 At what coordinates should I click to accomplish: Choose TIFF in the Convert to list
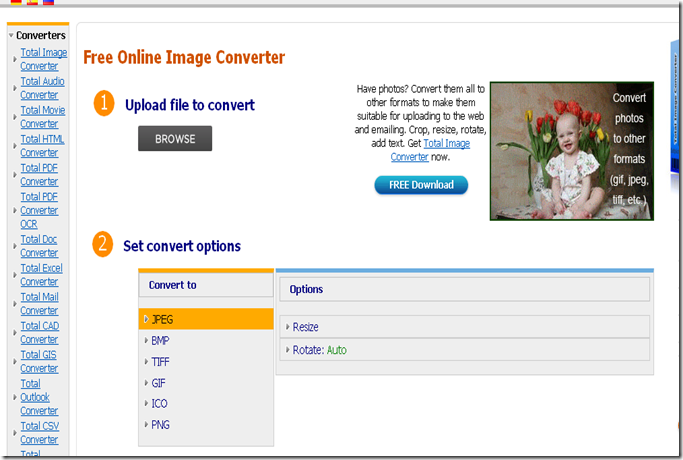point(160,362)
